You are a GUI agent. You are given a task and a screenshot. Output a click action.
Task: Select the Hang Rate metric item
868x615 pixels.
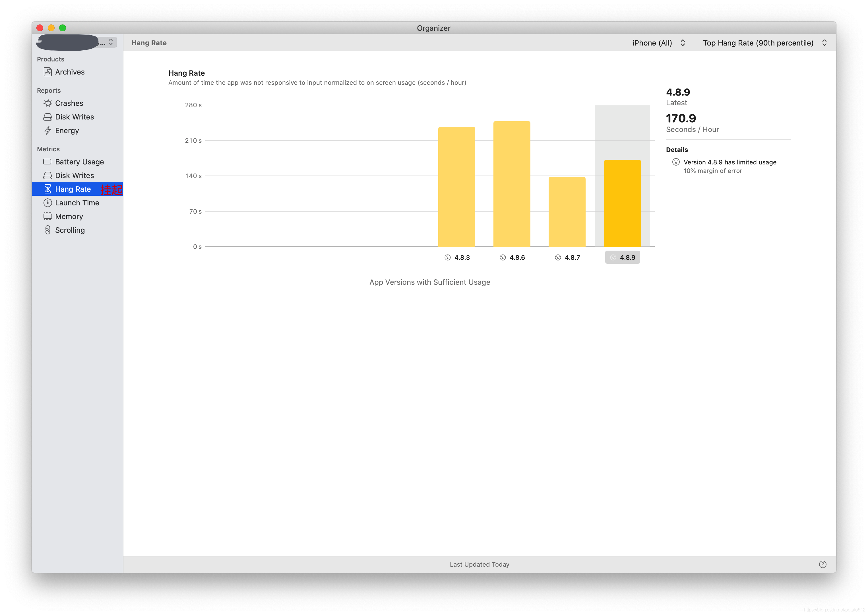(73, 189)
